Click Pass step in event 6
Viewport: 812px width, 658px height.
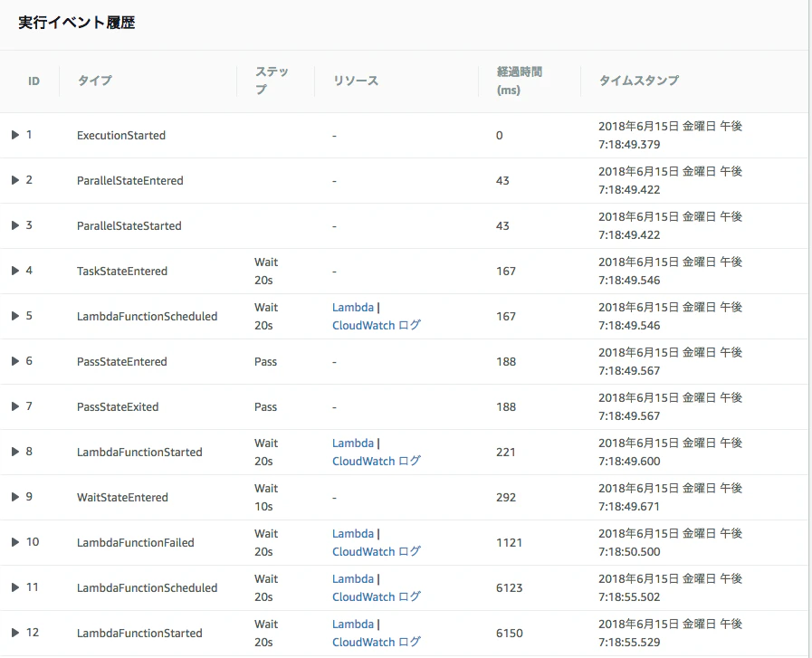(265, 362)
